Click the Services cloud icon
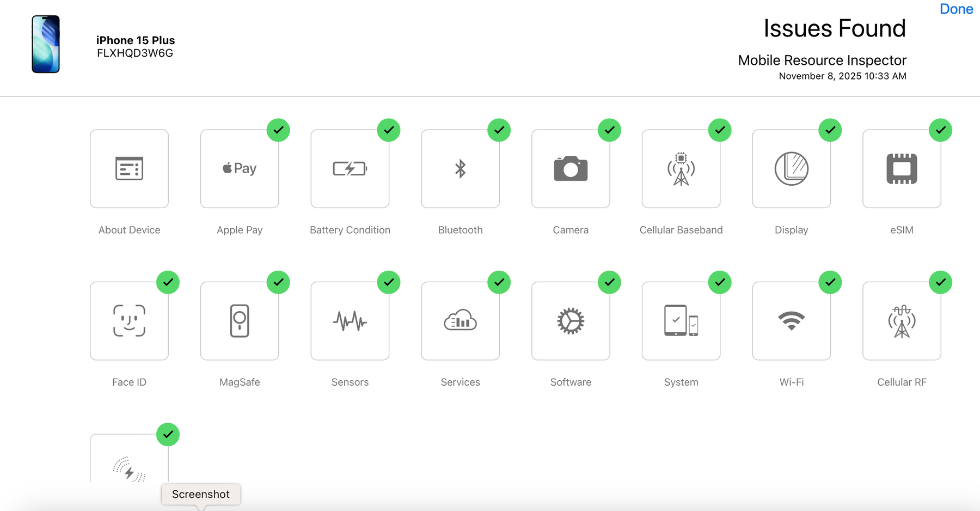Image resolution: width=980 pixels, height=511 pixels. (460, 321)
